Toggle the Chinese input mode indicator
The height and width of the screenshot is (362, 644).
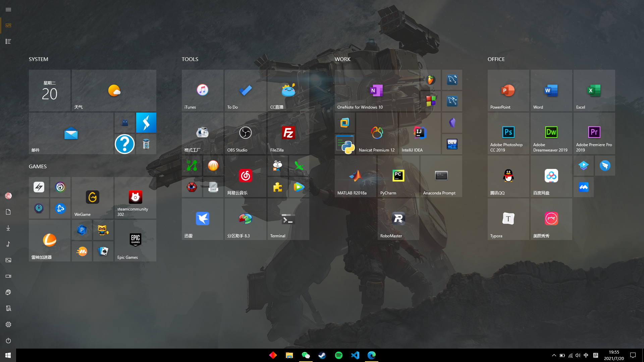(x=586, y=355)
